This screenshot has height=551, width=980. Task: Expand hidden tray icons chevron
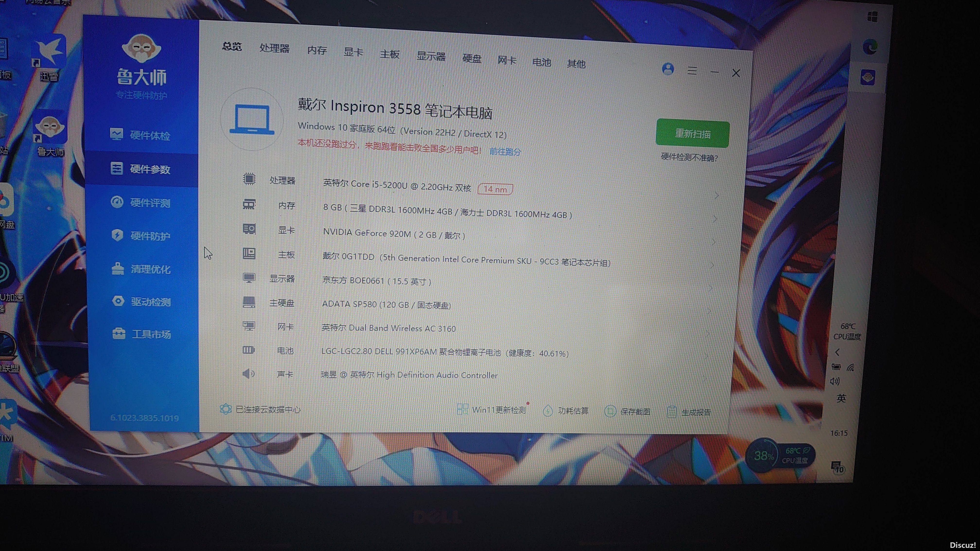tap(838, 352)
